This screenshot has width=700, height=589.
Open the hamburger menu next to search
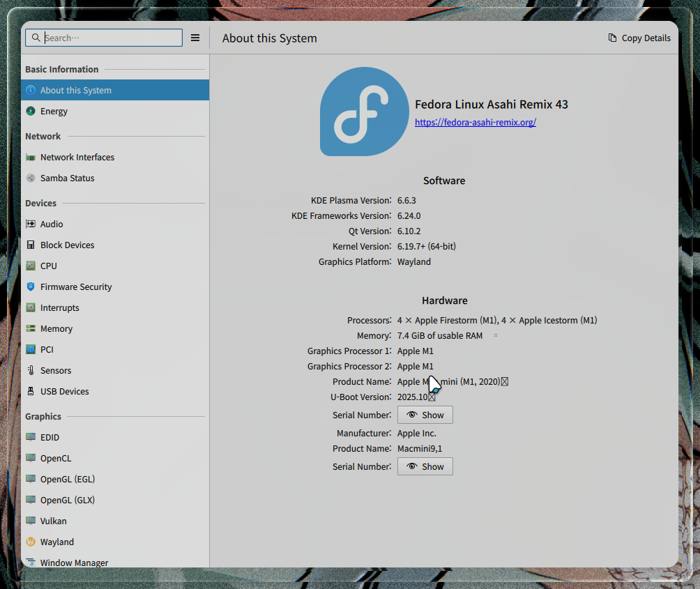[x=195, y=38]
